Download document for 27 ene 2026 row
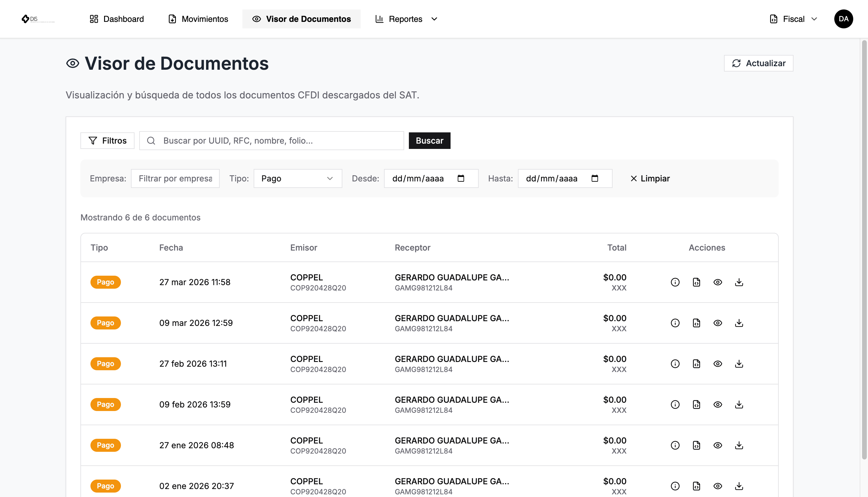Viewport: 868px width, 497px height. tap(739, 445)
